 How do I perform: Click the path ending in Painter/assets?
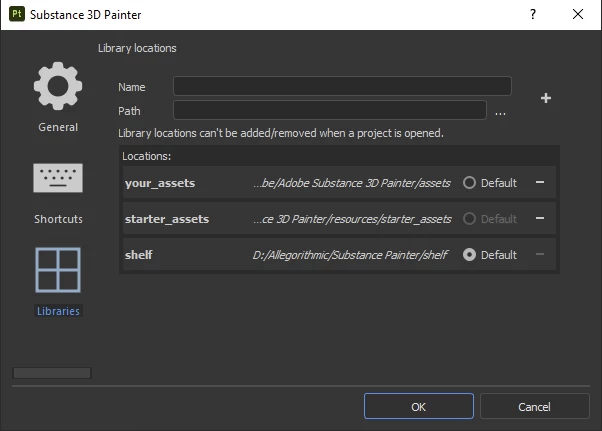pos(352,183)
